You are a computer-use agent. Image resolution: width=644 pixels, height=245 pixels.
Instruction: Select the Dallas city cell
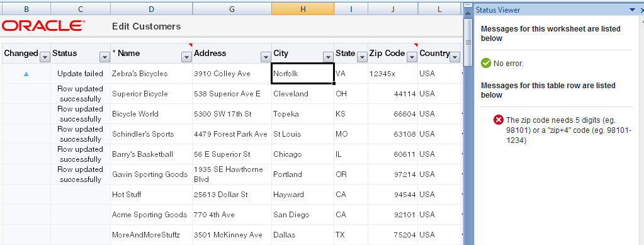point(303,235)
